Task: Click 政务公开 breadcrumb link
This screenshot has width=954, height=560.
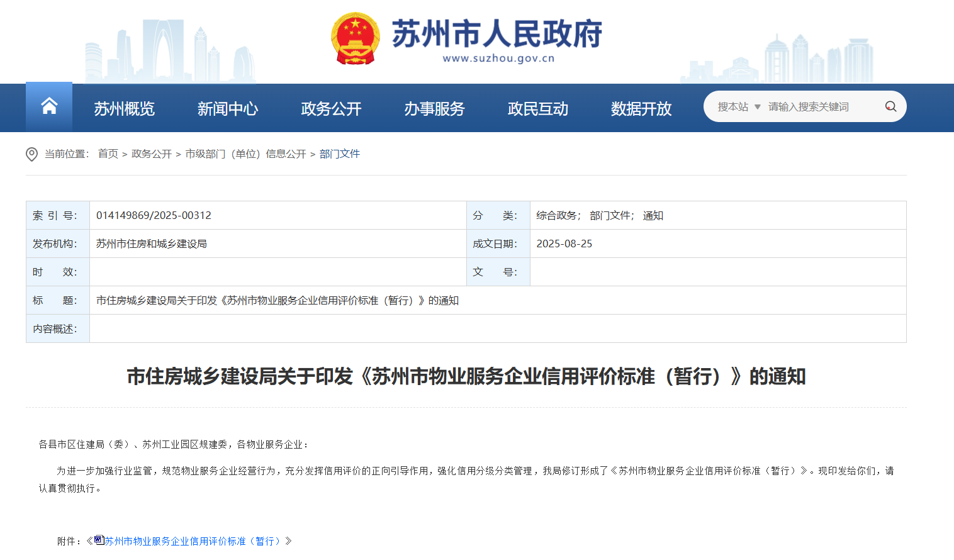Action: pos(151,154)
